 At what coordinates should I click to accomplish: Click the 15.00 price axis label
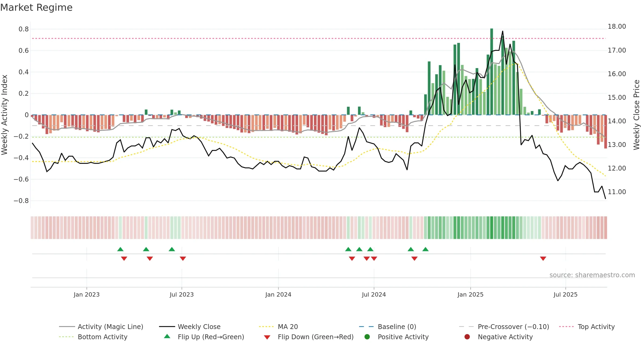[x=617, y=98]
